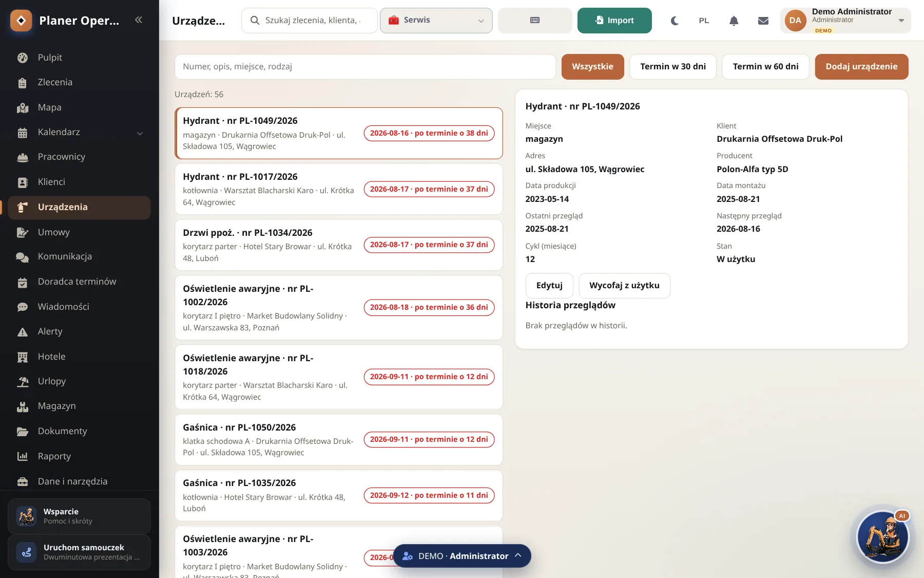
Task: Click the Pracownicy hard-hat icon
Action: click(x=23, y=157)
